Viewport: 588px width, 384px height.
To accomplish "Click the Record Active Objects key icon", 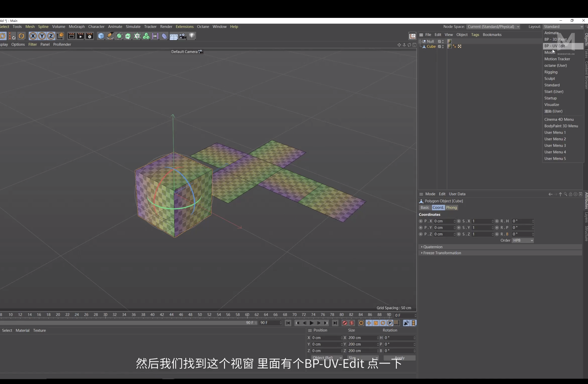I will 345,323.
